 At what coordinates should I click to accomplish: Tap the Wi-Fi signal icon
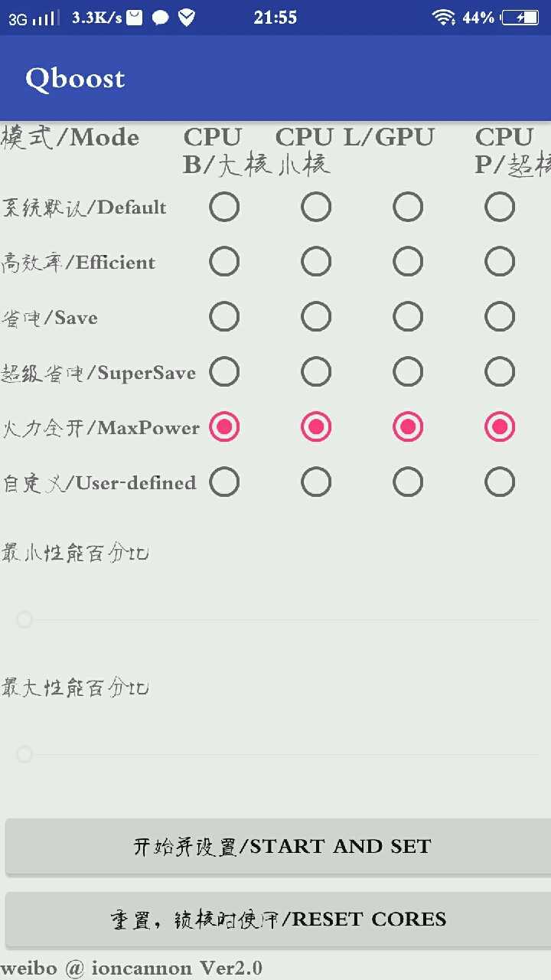tap(443, 18)
